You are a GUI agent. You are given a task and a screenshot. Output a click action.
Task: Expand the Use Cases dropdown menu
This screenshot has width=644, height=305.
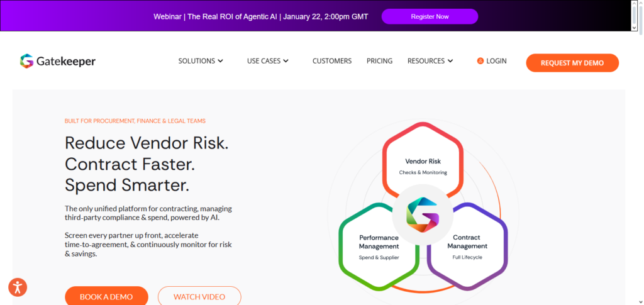point(267,61)
